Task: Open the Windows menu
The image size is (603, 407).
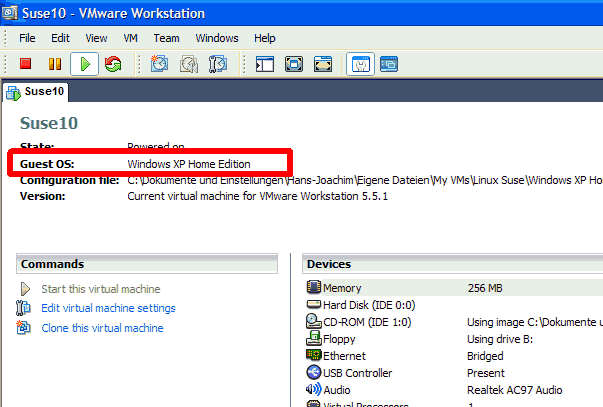Action: point(217,38)
